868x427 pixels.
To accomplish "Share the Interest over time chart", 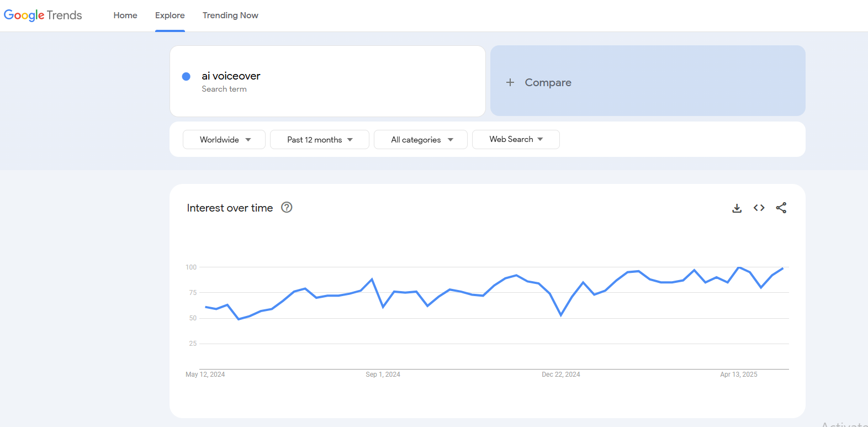I will tap(781, 208).
